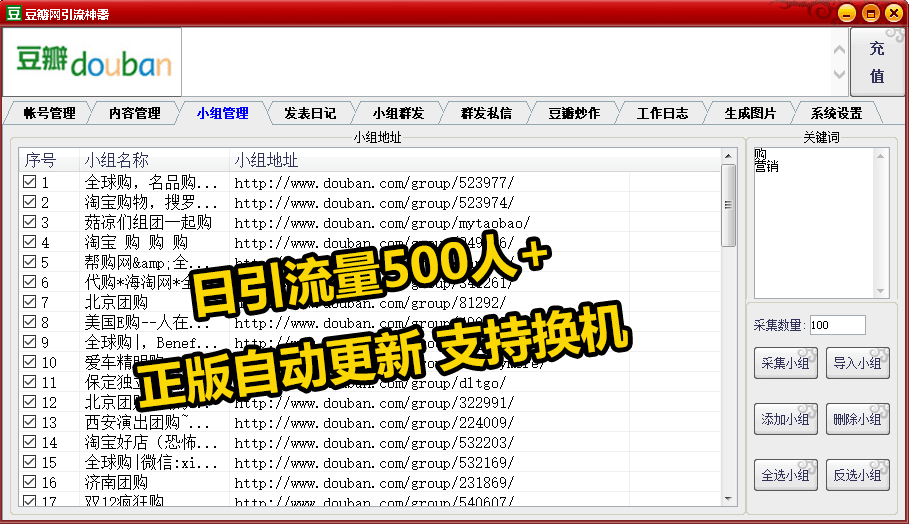Image resolution: width=909 pixels, height=524 pixels.
Task: Toggle checkbox for row 14
Action: coord(30,442)
